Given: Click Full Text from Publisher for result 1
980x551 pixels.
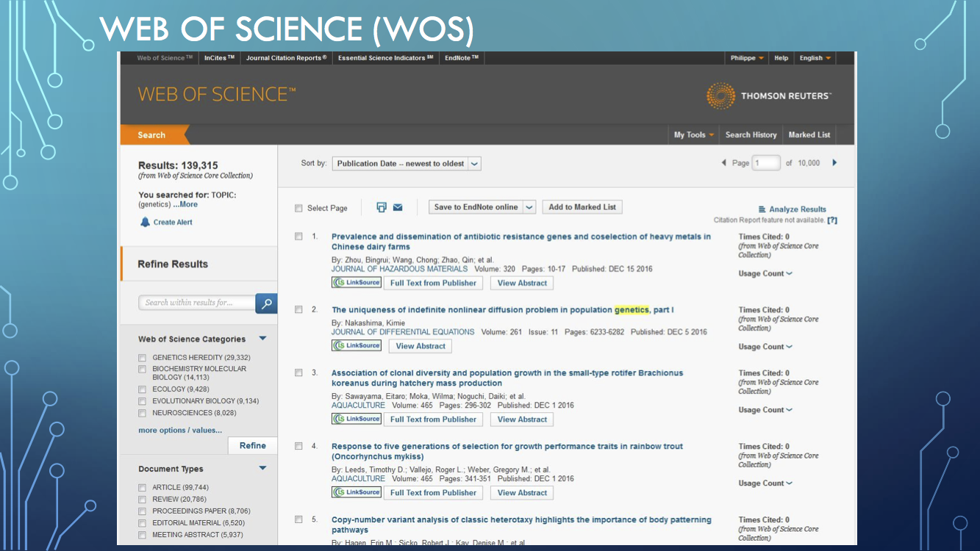Looking at the screenshot, I should pos(434,283).
